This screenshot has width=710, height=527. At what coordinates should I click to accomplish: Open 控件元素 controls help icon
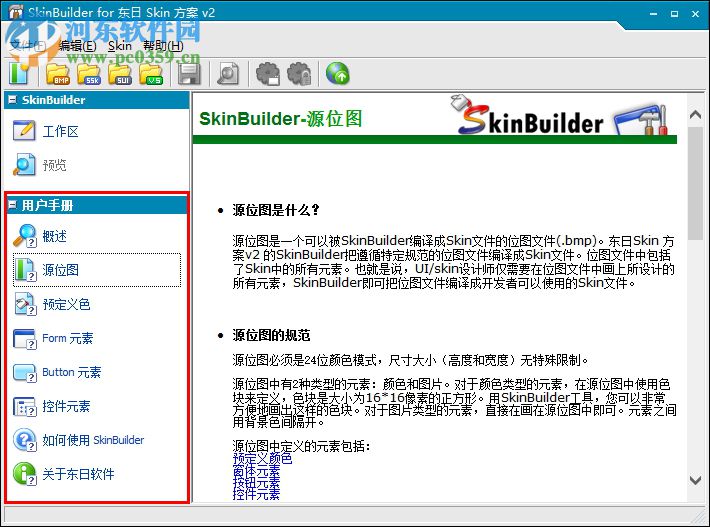25,406
